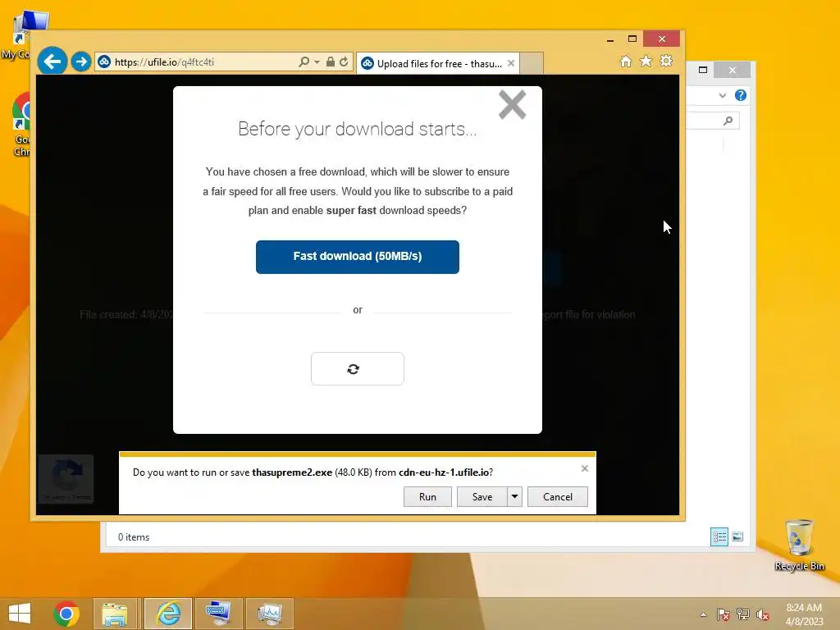Open the Save options dropdown arrow
The height and width of the screenshot is (630, 840).
coord(514,496)
